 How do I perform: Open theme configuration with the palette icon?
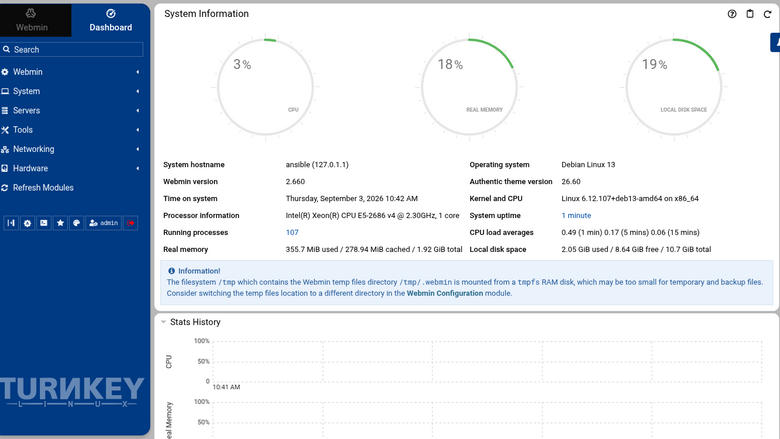pos(77,223)
